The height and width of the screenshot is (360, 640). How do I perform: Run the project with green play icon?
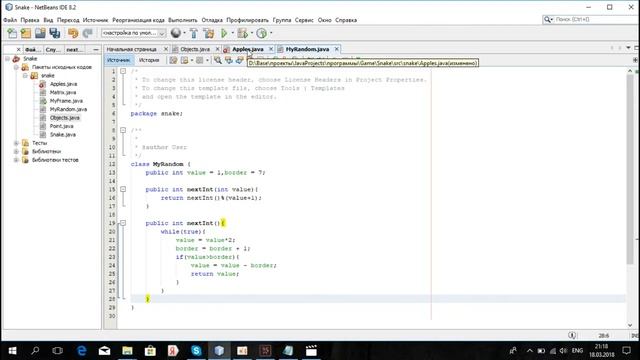224,33
